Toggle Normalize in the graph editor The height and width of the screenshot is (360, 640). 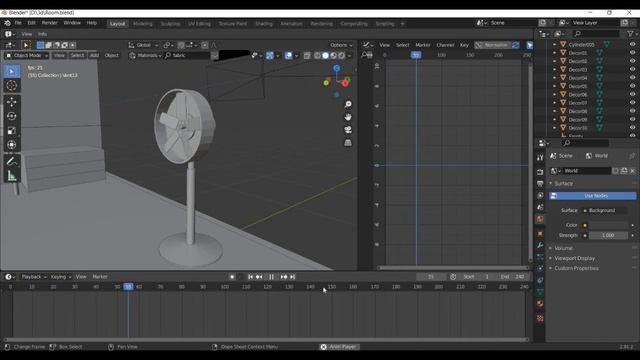pyautogui.click(x=492, y=45)
